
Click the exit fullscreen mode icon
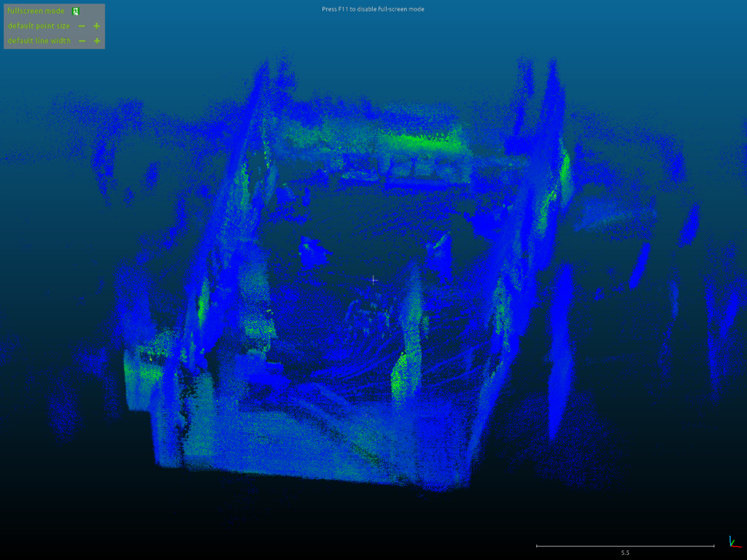tap(75, 11)
